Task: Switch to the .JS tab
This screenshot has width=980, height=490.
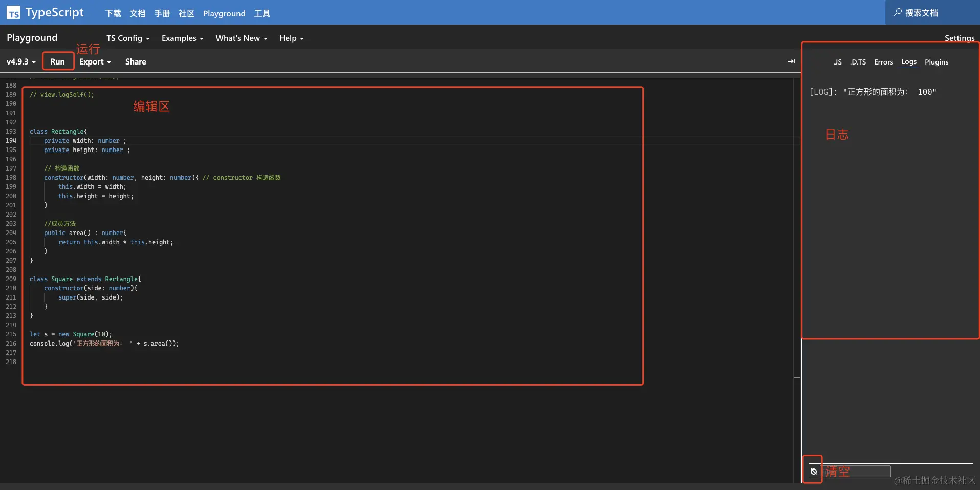Action: tap(837, 62)
